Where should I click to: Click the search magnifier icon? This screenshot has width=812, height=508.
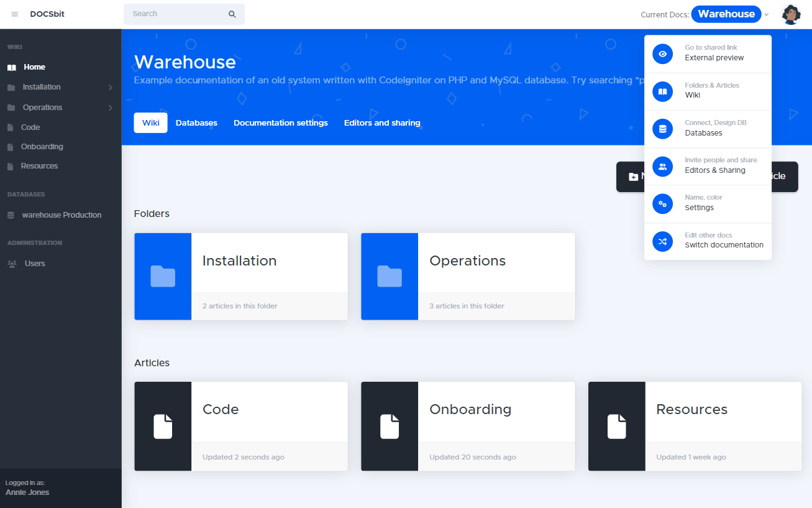click(232, 14)
